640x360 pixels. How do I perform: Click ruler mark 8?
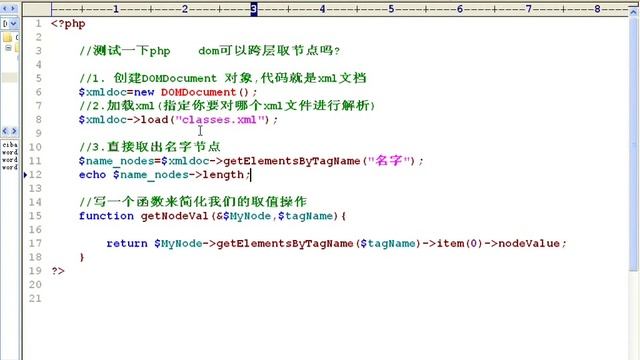[597, 9]
